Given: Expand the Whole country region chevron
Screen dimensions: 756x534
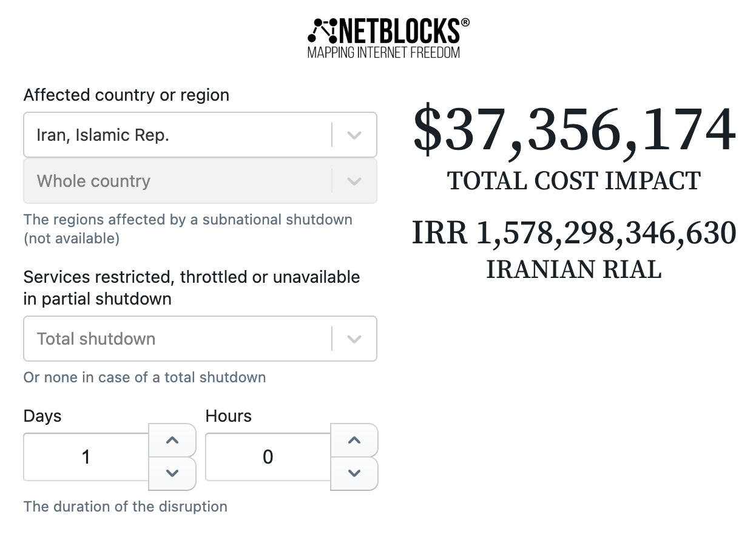Looking at the screenshot, I should click(x=354, y=181).
